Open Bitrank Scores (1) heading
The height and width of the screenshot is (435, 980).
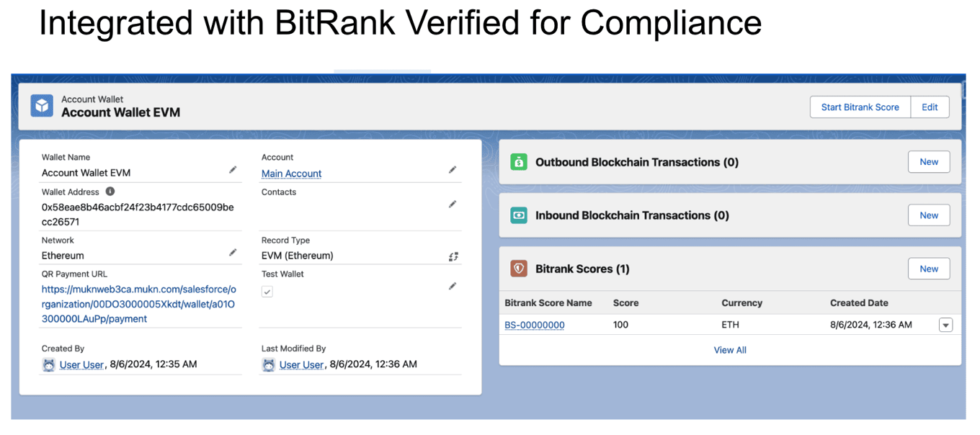coord(582,269)
